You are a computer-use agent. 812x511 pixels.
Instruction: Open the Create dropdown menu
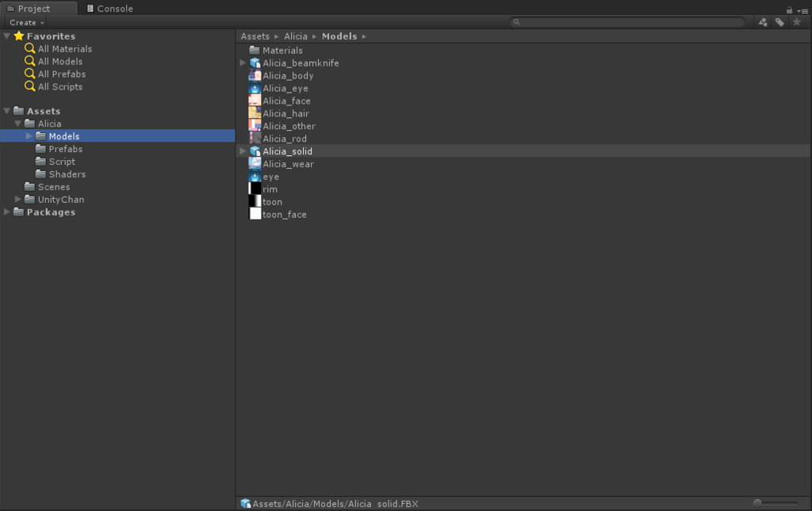point(24,22)
